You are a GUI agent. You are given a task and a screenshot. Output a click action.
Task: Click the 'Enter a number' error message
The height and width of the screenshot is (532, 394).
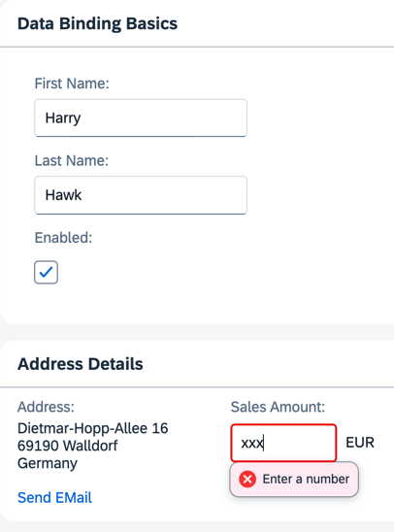coord(306,479)
